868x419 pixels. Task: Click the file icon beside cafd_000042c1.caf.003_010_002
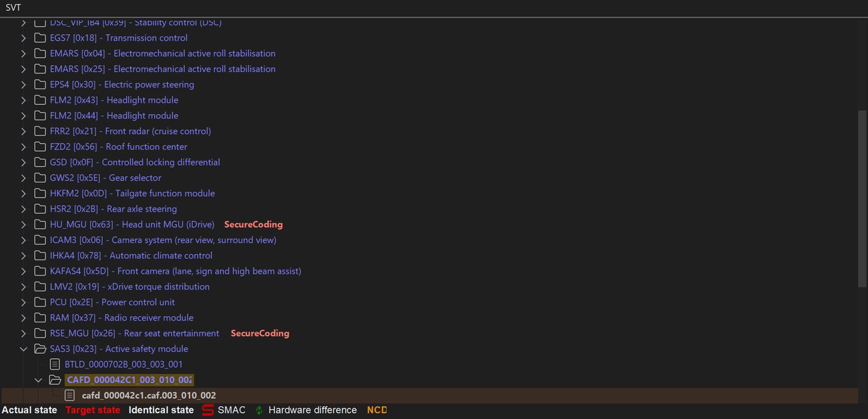70,396
